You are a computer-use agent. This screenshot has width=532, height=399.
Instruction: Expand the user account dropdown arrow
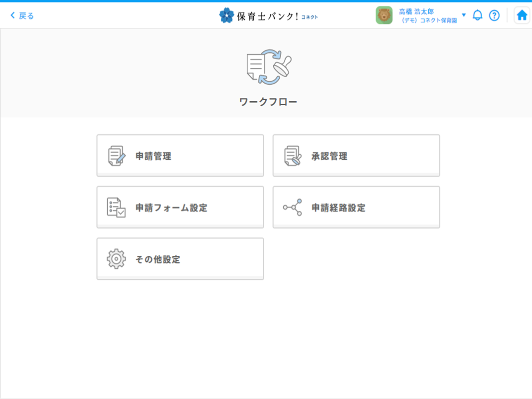(x=464, y=15)
